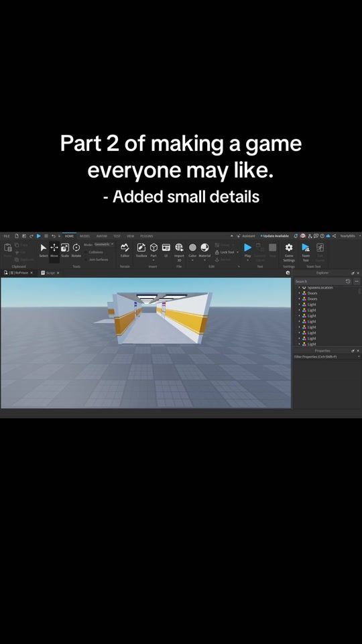Open the feedback chat bubble icon

point(316,236)
